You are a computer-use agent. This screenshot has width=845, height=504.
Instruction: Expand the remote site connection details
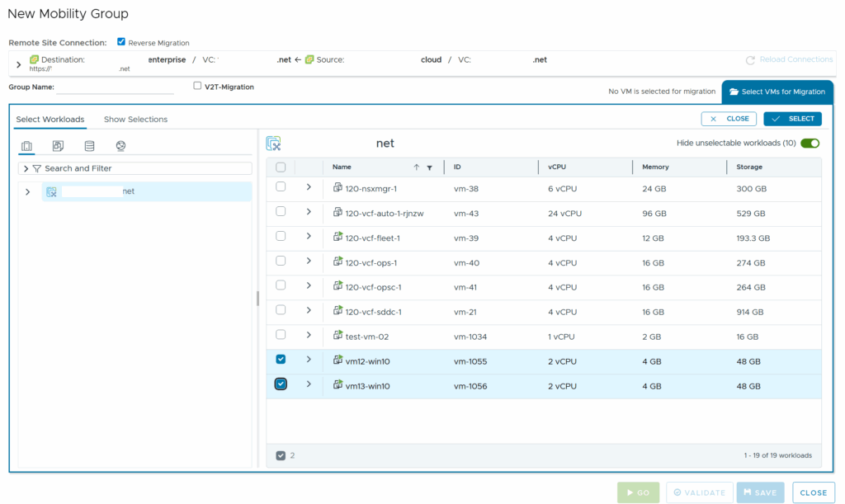tap(19, 64)
